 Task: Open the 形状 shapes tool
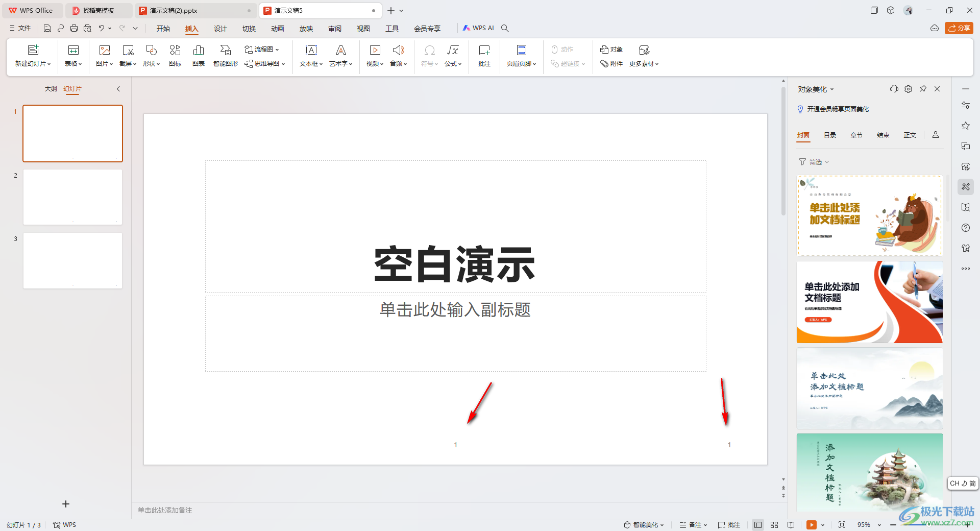[x=151, y=56]
